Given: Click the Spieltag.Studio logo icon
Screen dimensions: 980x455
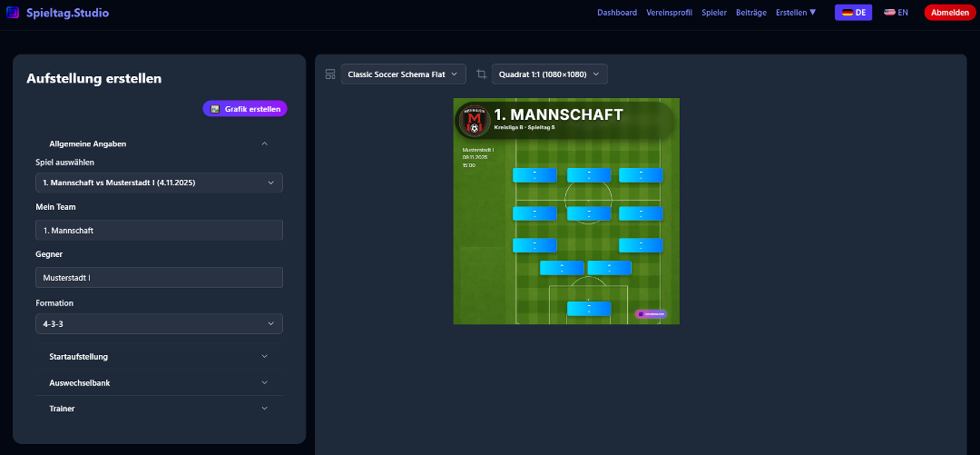Looking at the screenshot, I should (x=13, y=13).
